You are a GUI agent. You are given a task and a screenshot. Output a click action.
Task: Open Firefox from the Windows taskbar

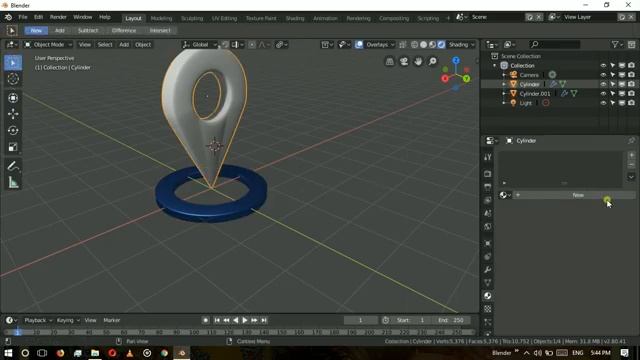tap(60, 353)
